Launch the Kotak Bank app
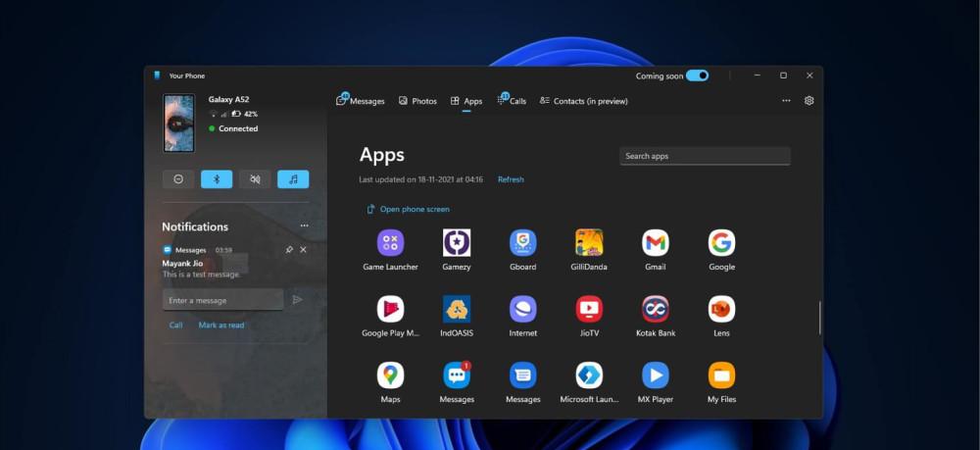The image size is (980, 450). tap(656, 310)
